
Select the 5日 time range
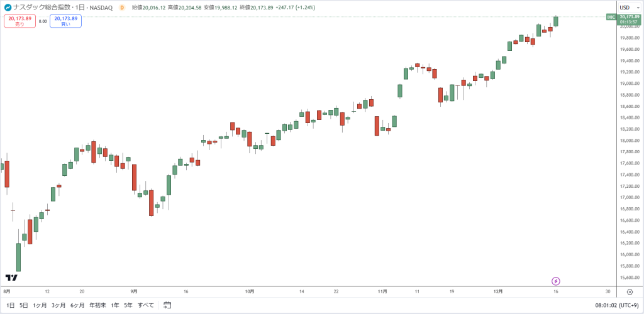point(24,305)
